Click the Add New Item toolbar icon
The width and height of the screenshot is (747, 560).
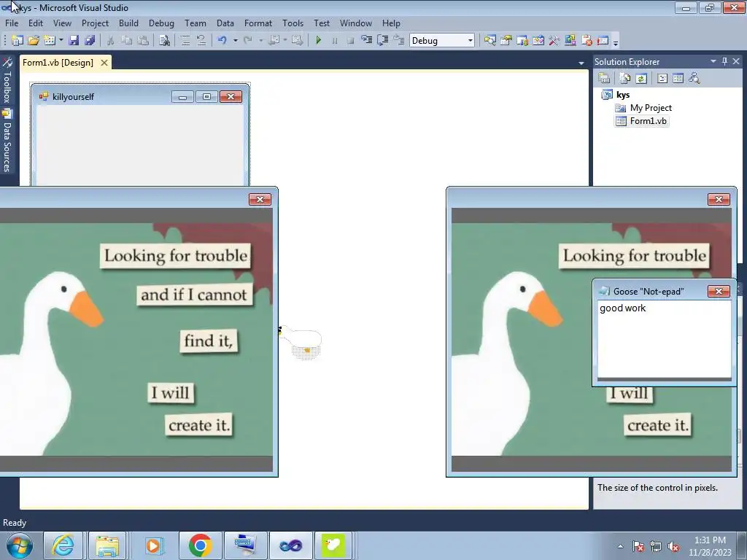pyautogui.click(x=49, y=41)
